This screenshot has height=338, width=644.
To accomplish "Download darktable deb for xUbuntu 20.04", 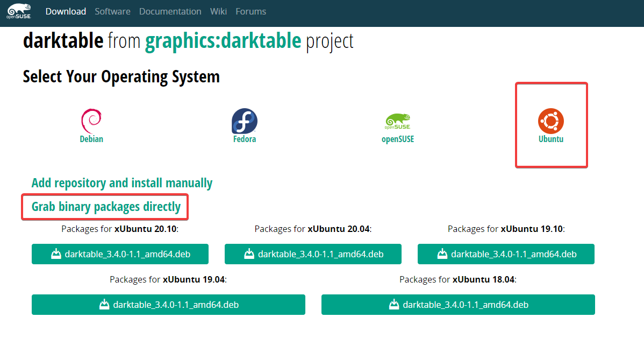I will [313, 254].
